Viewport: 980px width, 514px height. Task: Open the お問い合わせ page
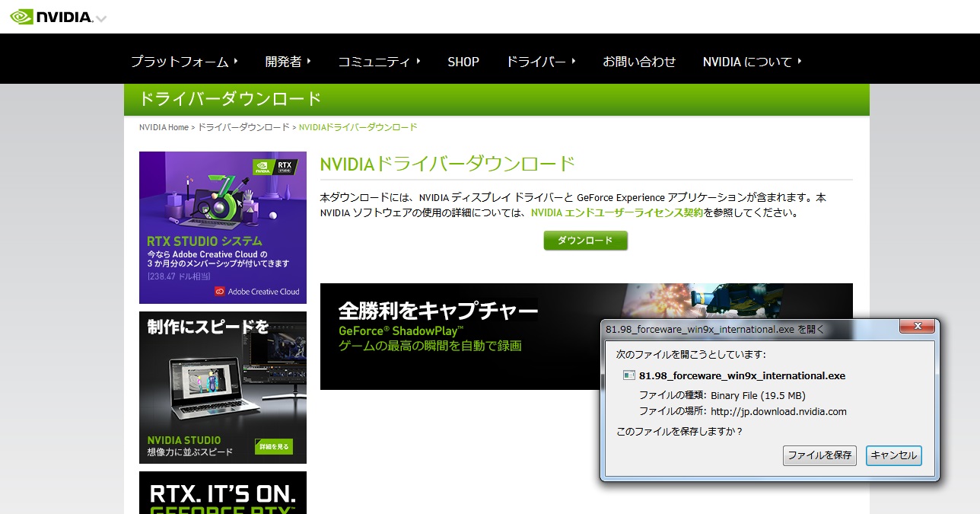click(639, 62)
